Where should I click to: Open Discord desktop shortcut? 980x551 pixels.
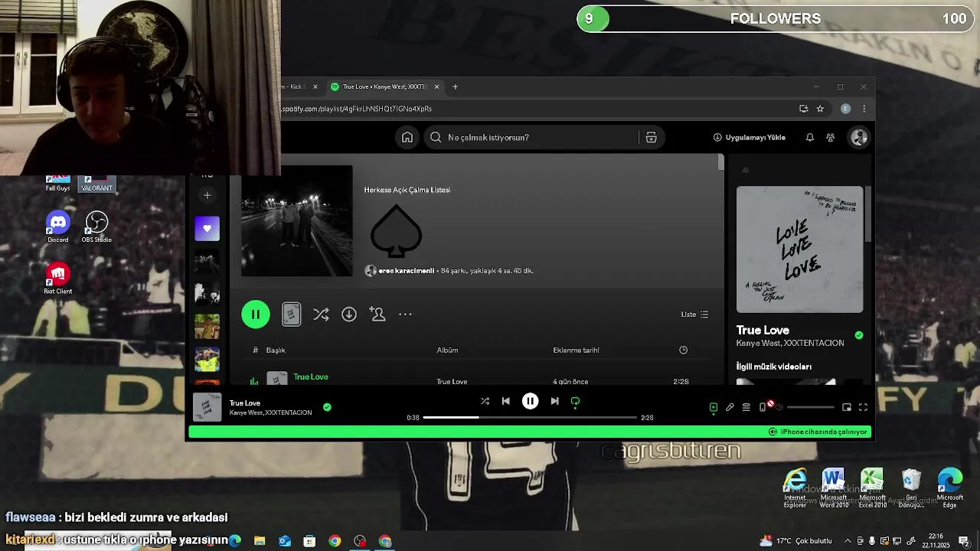(x=58, y=227)
